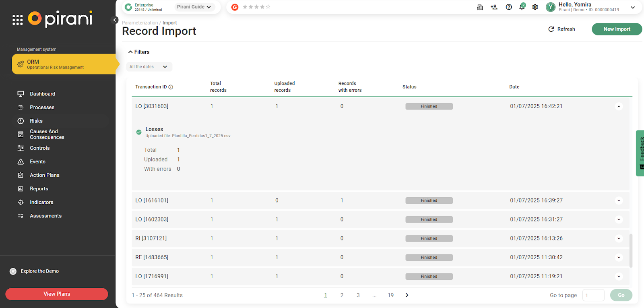
Task: Click the Controls sliders icon
Action: [x=21, y=148]
